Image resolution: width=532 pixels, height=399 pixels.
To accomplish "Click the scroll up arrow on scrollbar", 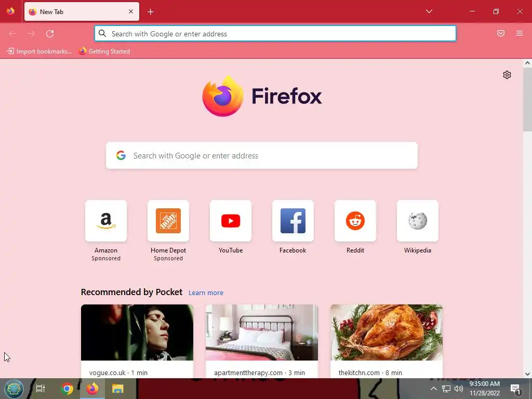I will 527,63.
